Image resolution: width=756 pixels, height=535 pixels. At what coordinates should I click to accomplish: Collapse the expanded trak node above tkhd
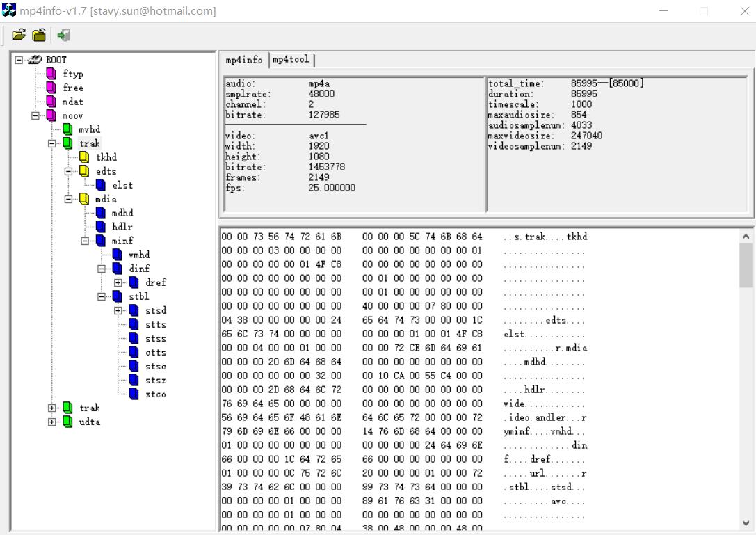51,143
